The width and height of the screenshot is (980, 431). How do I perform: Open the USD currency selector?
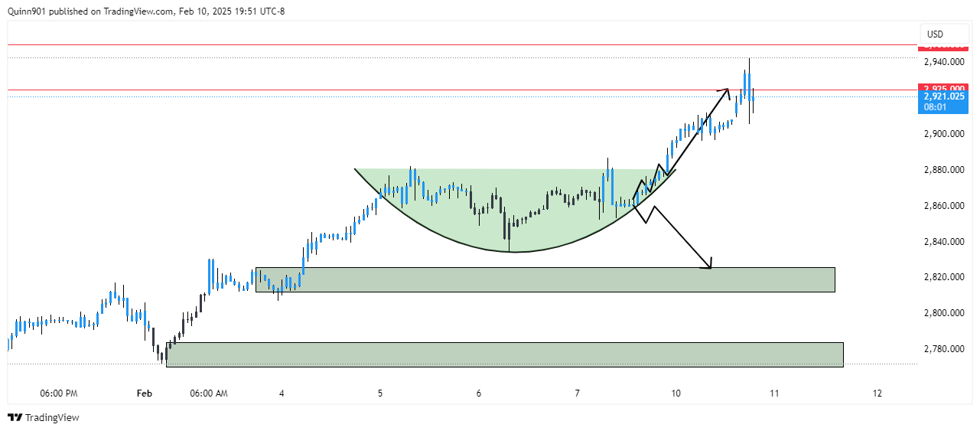tap(946, 34)
